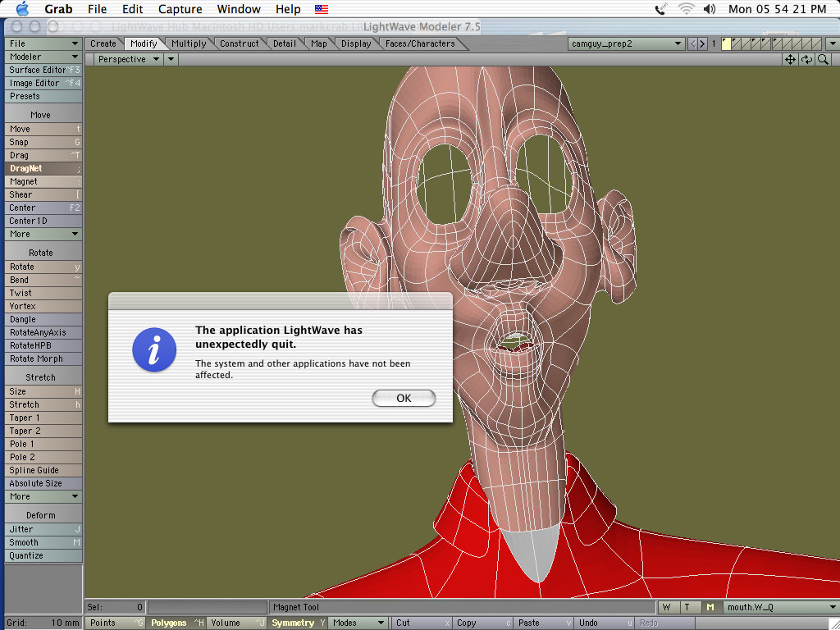Select the Magnet tool button
The image size is (840, 630).
click(x=43, y=181)
